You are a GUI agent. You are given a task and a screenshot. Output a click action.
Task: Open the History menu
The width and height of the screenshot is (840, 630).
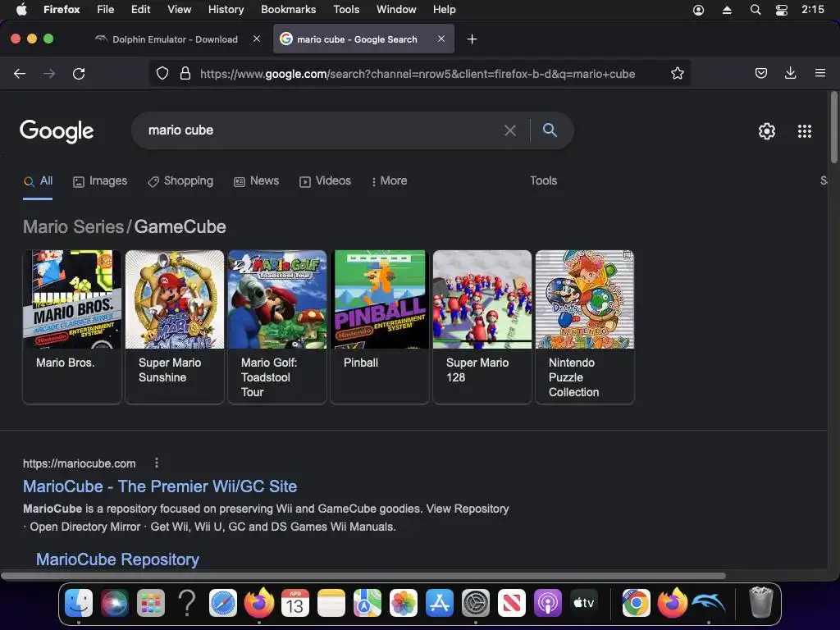226,10
